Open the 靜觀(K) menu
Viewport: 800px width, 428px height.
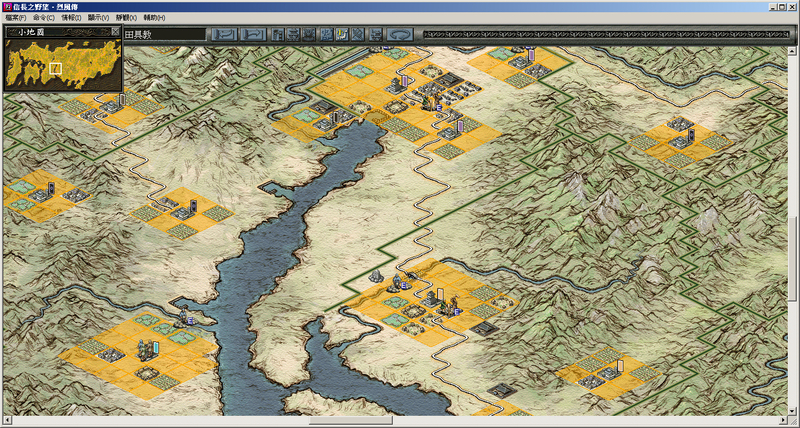coord(126,17)
